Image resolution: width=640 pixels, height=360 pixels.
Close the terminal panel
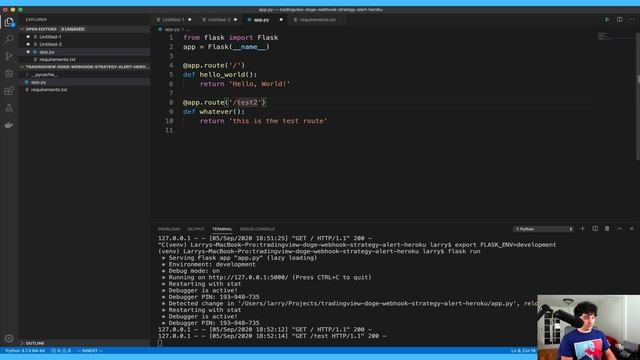click(x=631, y=229)
